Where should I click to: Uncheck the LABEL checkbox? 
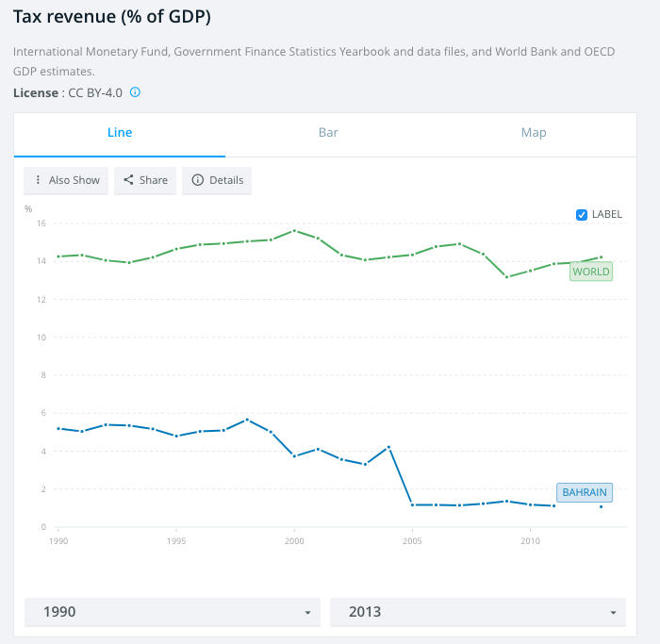point(582,214)
